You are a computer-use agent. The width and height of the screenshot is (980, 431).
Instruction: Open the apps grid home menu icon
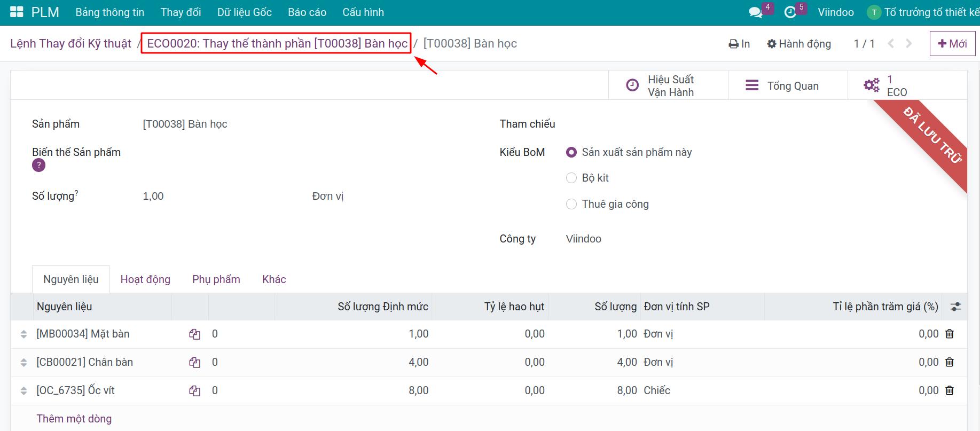(x=17, y=12)
